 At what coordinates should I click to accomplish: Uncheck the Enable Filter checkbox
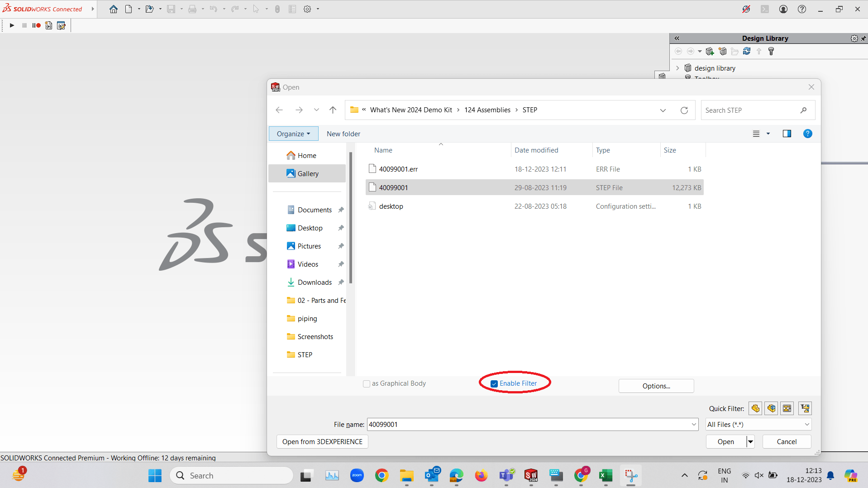click(494, 384)
